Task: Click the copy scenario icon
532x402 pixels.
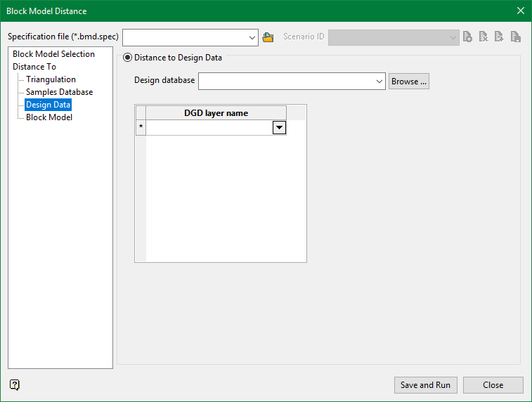Action: tap(516, 37)
